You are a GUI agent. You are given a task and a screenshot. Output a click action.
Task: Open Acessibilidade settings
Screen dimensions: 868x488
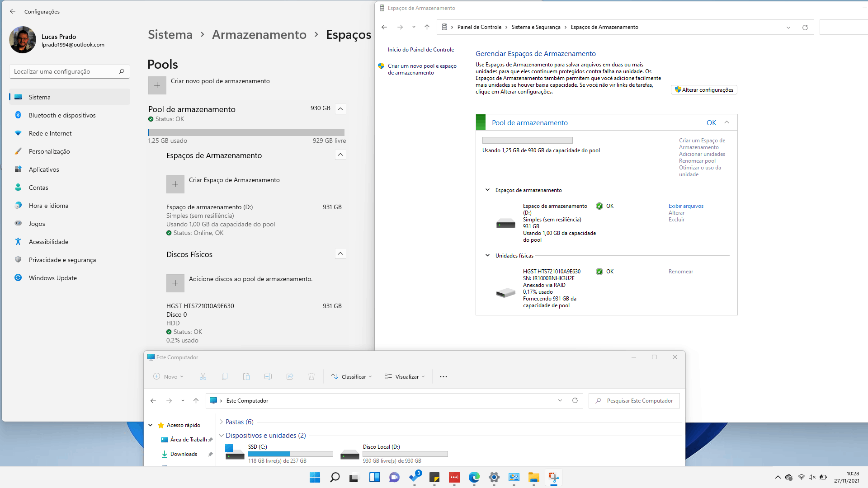(70, 242)
